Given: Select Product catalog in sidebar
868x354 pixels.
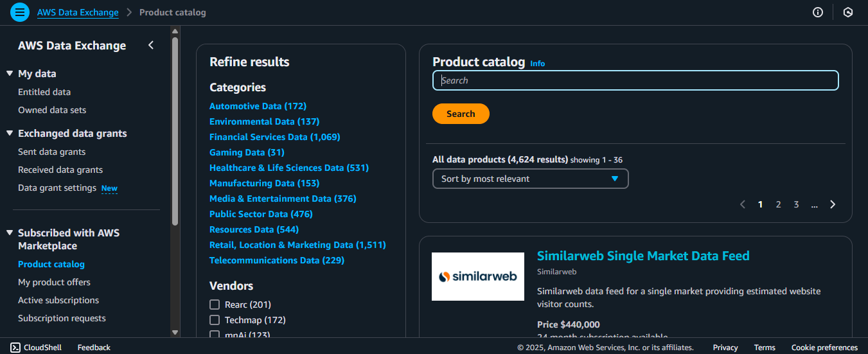Looking at the screenshot, I should pos(51,264).
